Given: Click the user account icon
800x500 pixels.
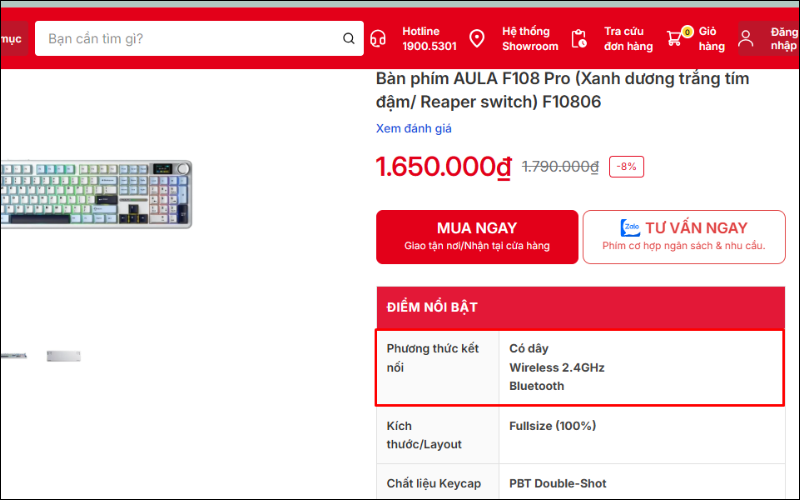Looking at the screenshot, I should [x=746, y=38].
